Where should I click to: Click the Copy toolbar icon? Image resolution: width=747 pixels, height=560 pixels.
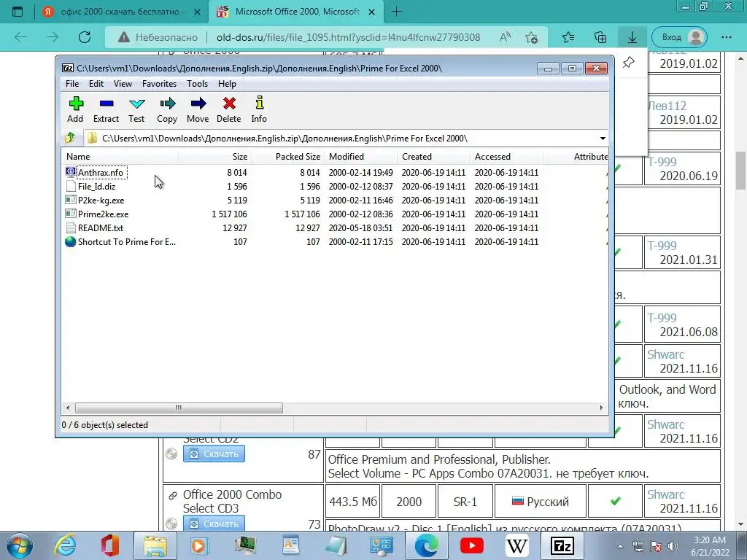167,109
